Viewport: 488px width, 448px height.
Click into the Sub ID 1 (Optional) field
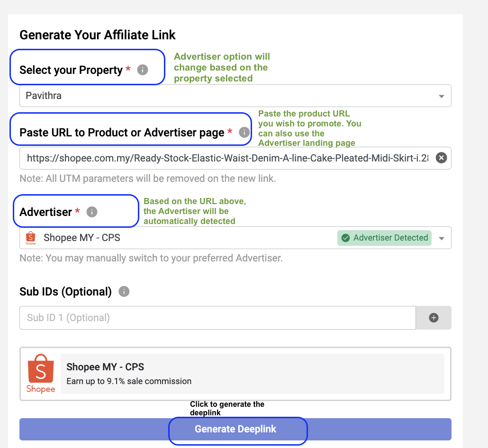[x=217, y=318]
